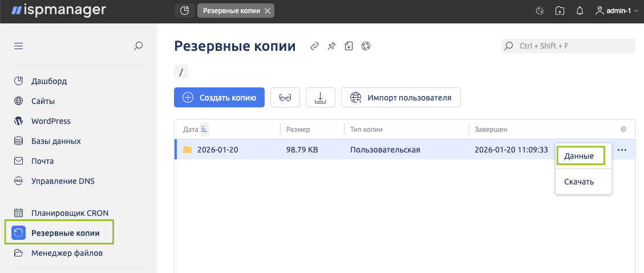Copy page link via the chain icon
Image resolution: width=644 pixels, height=273 pixels.
pos(314,46)
